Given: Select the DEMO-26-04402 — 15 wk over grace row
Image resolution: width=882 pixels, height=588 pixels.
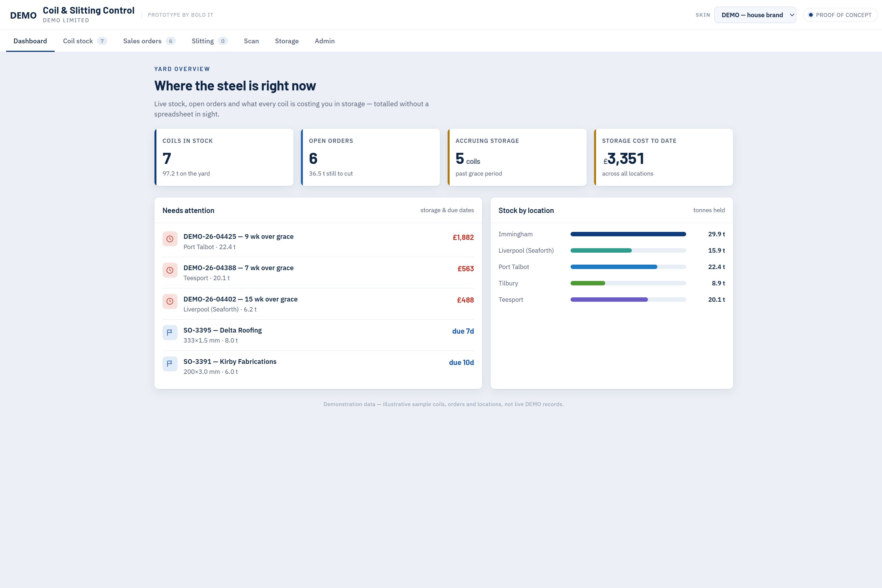Looking at the screenshot, I should coord(318,304).
